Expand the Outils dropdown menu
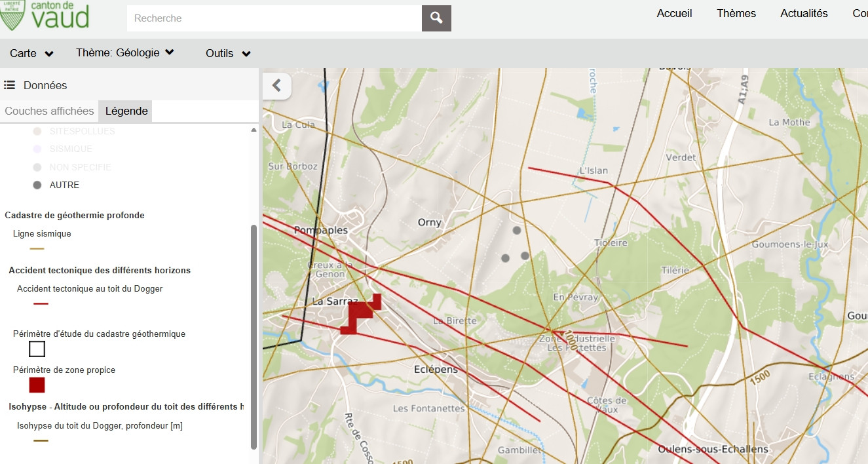This screenshot has width=868, height=464. pos(228,54)
